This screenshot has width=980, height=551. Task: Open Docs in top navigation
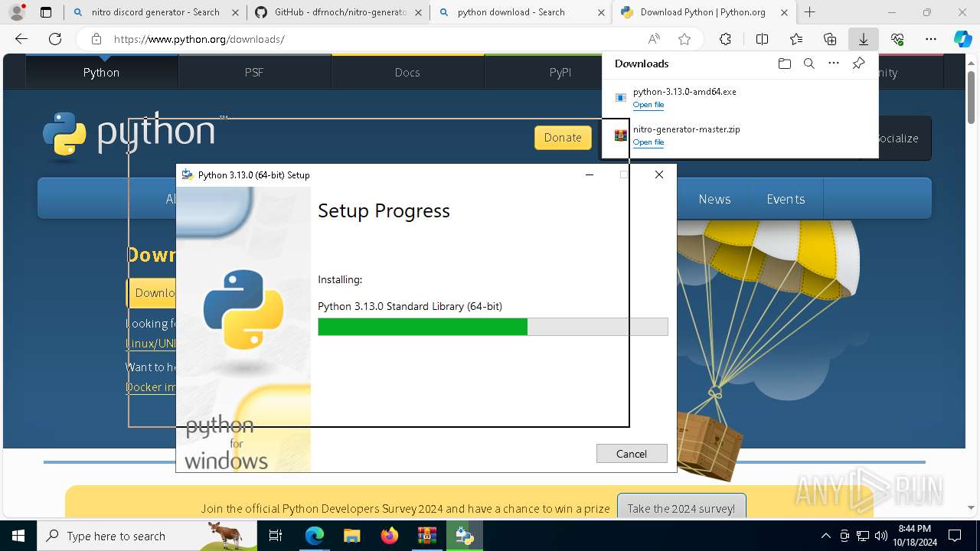(x=407, y=72)
